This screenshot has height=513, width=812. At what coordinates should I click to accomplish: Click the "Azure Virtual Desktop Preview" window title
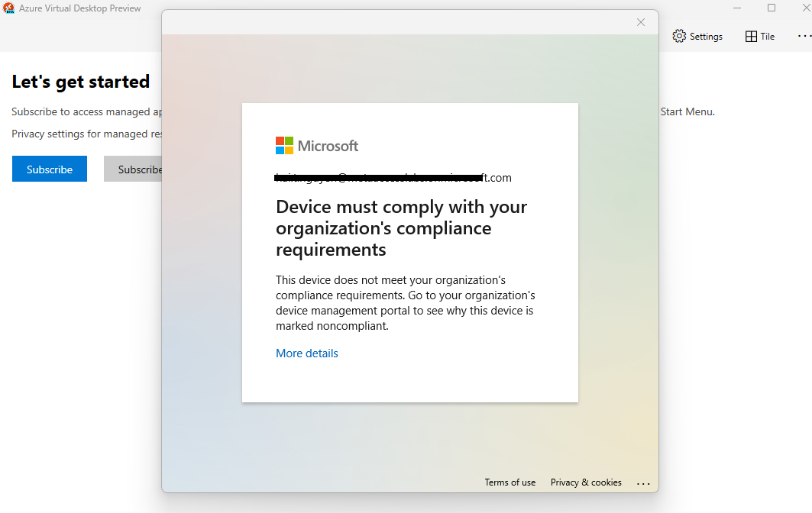coord(79,8)
